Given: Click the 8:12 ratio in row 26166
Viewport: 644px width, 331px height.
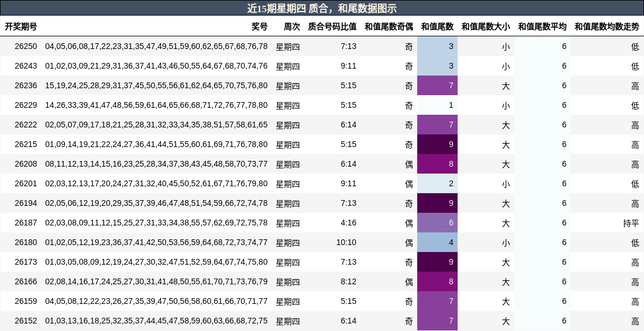Looking at the screenshot, I should [349, 282].
